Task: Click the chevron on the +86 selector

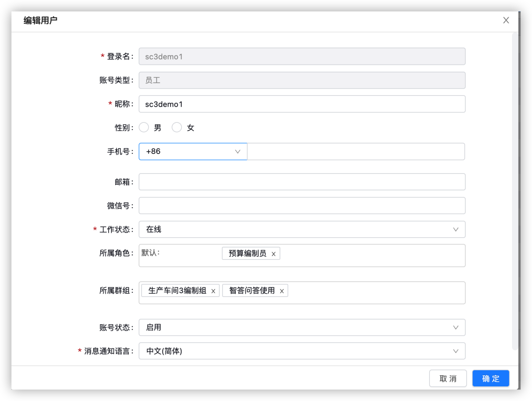Action: click(237, 151)
